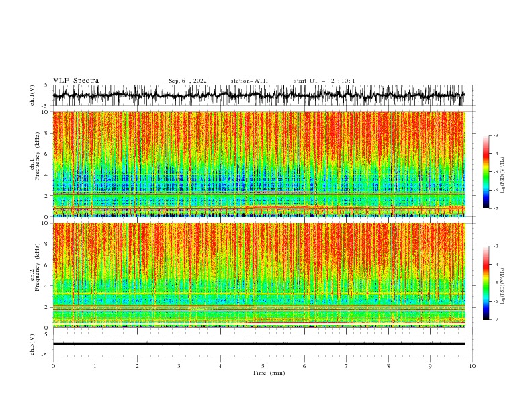
Task: Click the time axis tick label "8"
Action: (x=388, y=366)
